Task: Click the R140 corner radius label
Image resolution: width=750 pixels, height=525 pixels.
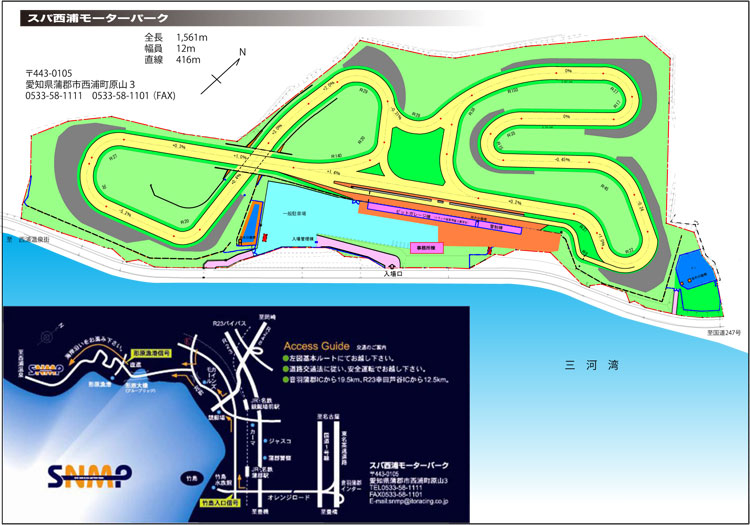Action: 337,156
